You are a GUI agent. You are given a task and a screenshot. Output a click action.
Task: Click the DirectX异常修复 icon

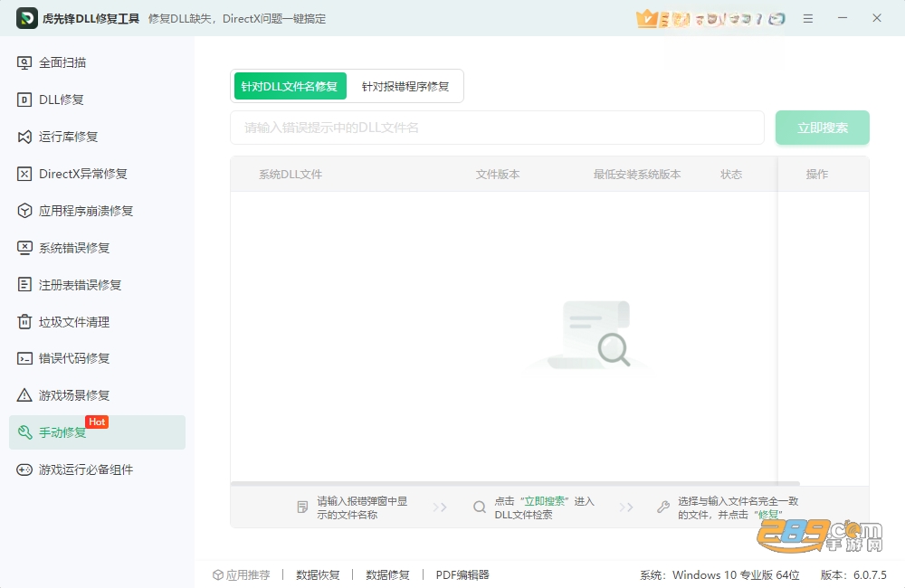[24, 174]
